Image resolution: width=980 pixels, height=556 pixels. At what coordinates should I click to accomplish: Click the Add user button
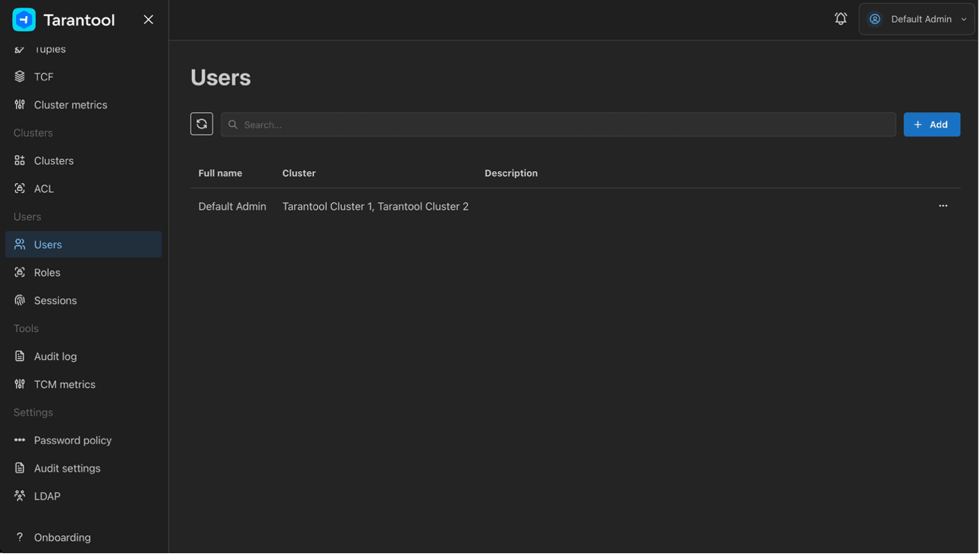932,125
